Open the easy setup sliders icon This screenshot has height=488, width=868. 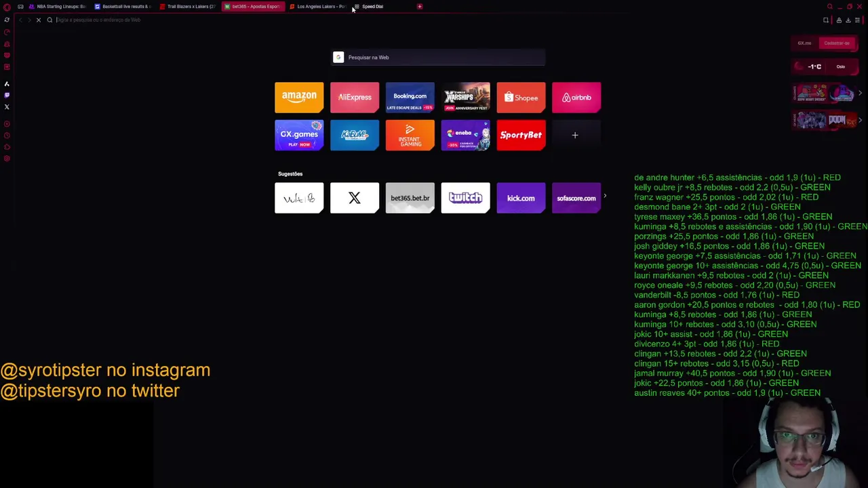click(857, 20)
